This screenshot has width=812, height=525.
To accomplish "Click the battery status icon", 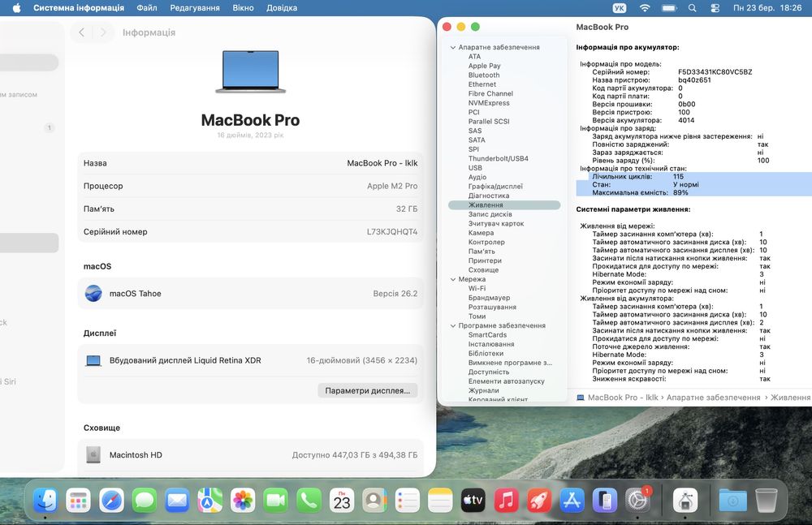I will 669,8.
